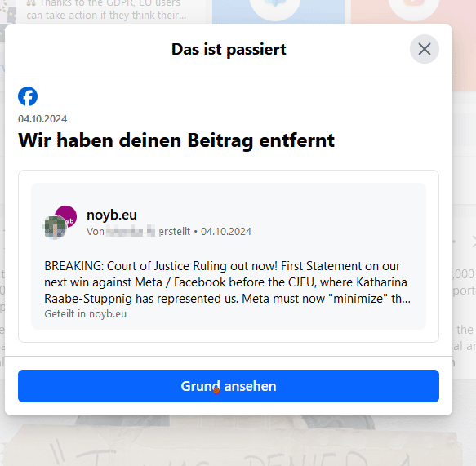476x466 pixels.
Task: Select the 'Geteilt in noyb.eu' text
Action: [85, 313]
